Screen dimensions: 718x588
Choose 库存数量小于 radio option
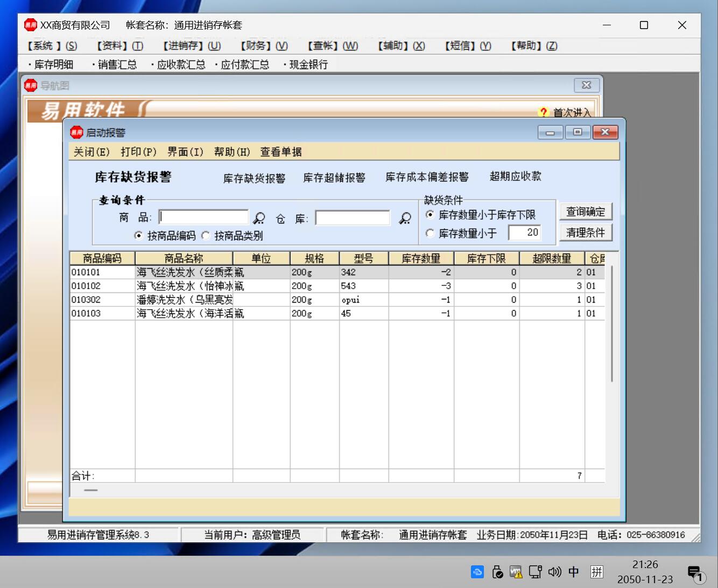pos(430,233)
